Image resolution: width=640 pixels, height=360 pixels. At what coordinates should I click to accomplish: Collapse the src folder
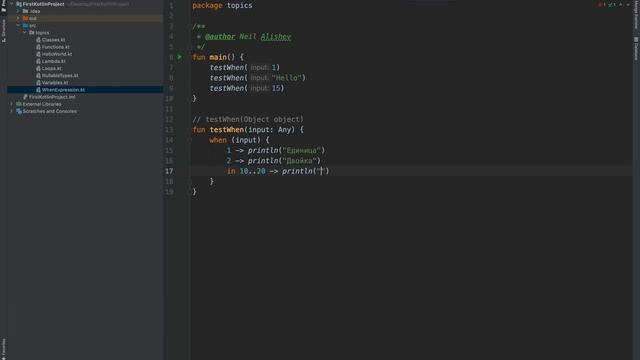(18, 26)
